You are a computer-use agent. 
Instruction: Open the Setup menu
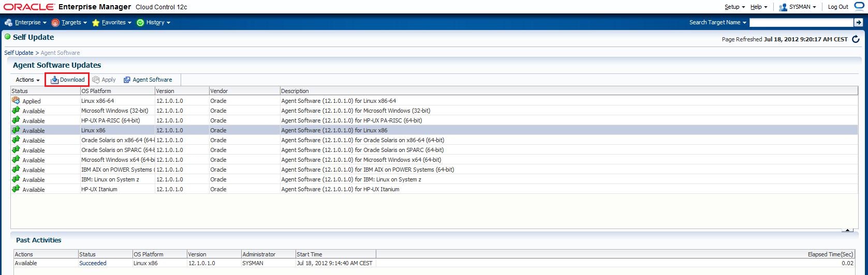tap(734, 7)
